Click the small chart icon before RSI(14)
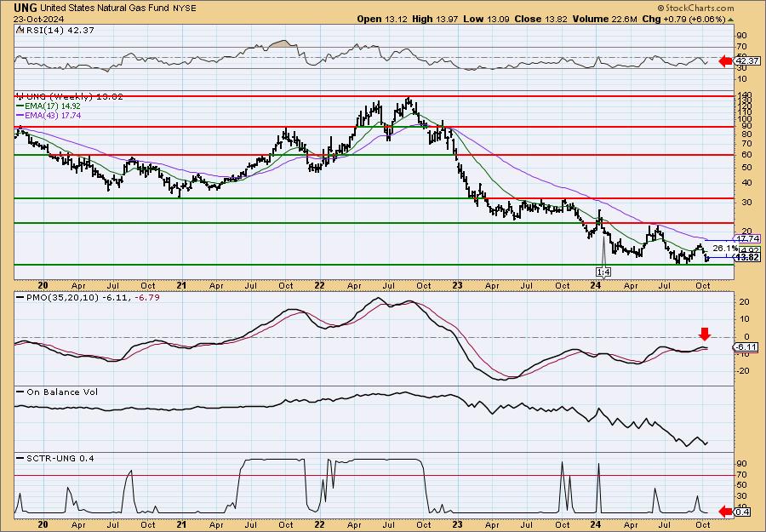 19,30
